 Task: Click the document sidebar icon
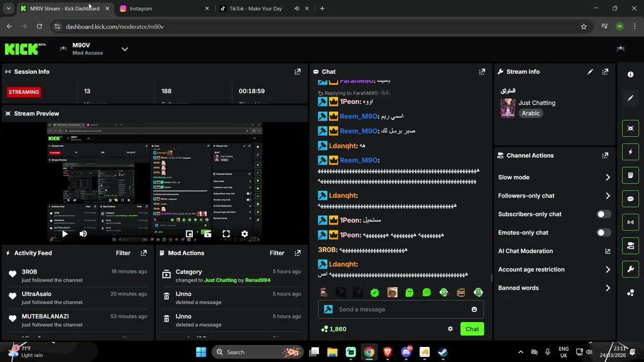(x=630, y=175)
